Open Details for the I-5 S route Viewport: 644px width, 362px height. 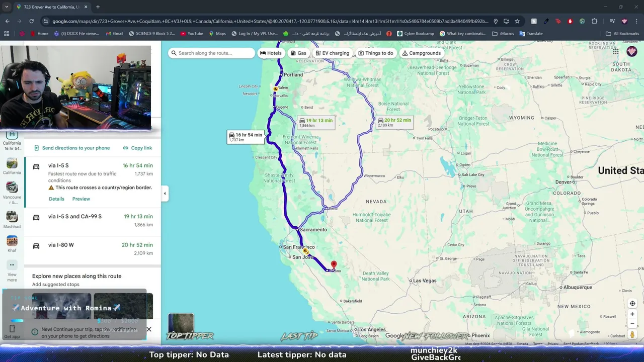pyautogui.click(x=56, y=199)
